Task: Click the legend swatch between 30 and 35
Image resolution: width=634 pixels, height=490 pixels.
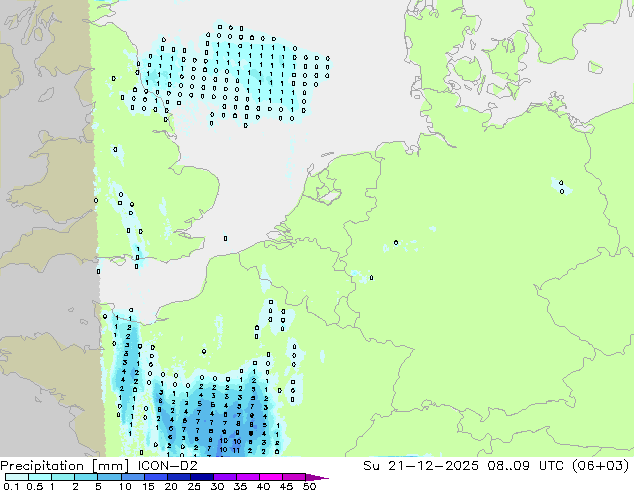Action: click(224, 477)
